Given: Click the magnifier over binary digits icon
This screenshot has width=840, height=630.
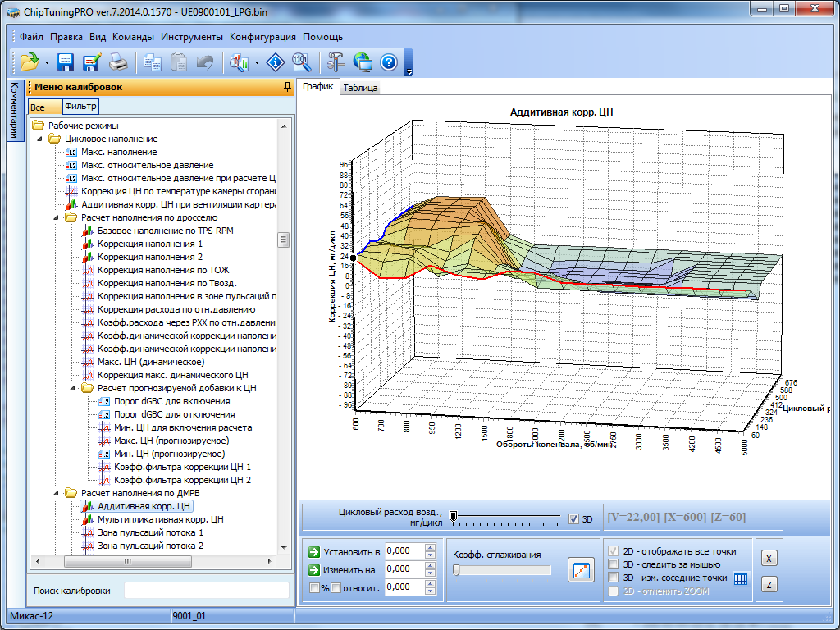Looking at the screenshot, I should pos(301,62).
